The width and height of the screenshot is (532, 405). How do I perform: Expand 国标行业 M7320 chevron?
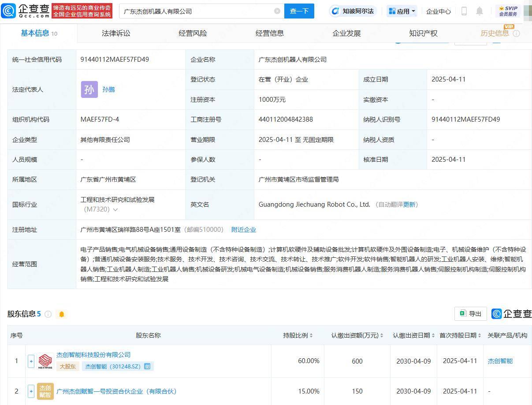[x=115, y=210]
